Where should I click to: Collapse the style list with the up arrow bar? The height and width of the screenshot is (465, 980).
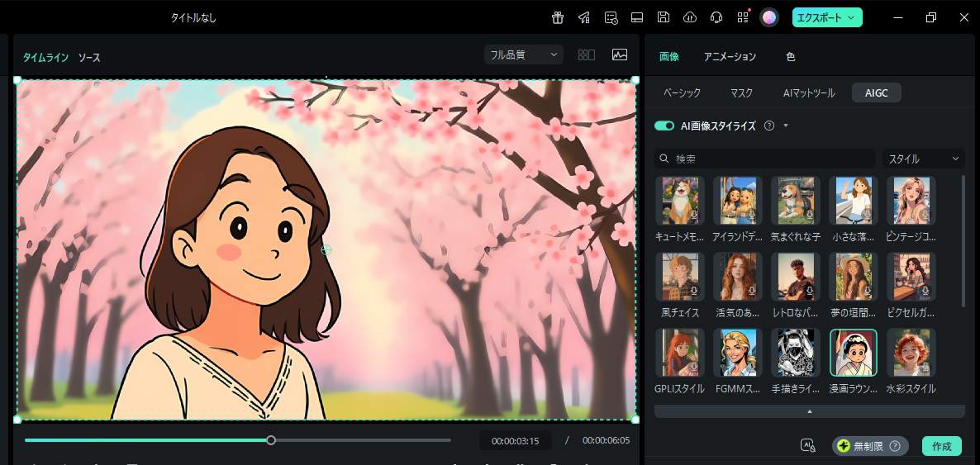coord(809,410)
